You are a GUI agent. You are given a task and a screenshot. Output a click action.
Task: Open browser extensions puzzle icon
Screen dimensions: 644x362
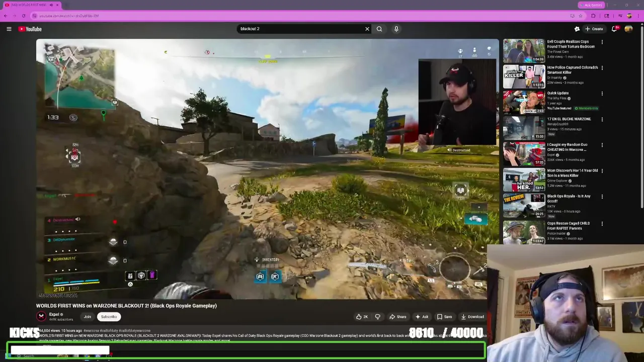click(594, 16)
